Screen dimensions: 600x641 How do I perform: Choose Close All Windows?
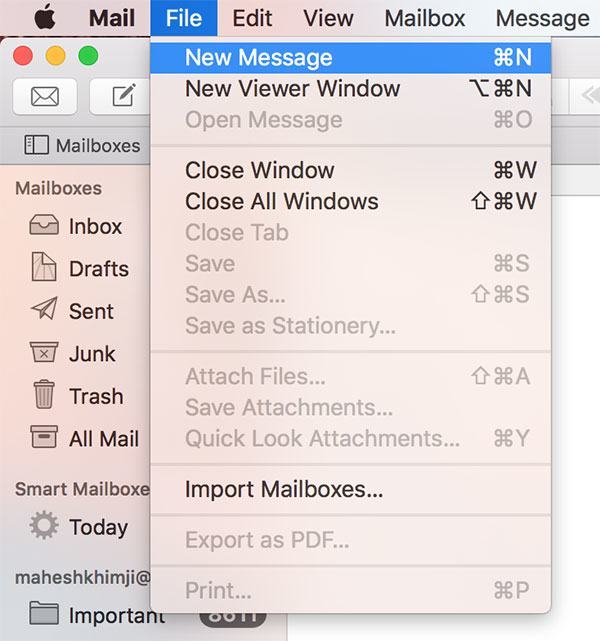click(351, 201)
